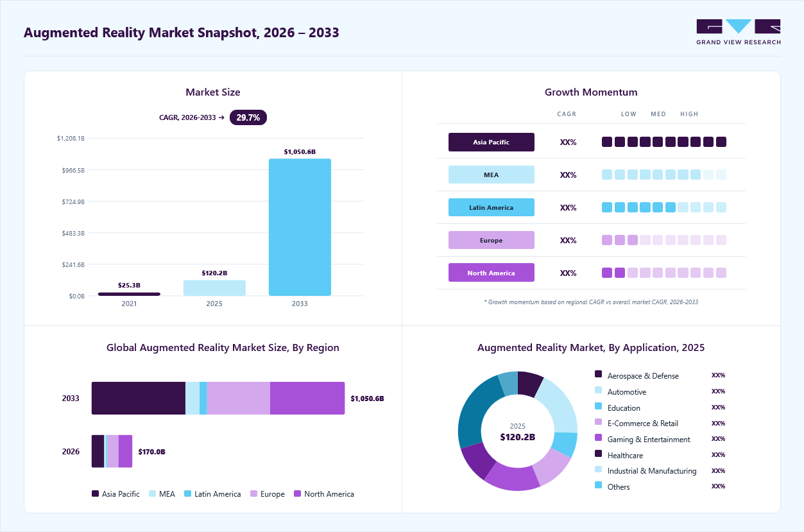Screen dimensions: 804x532
Task: Select the Latin America region label
Action: [x=492, y=207]
